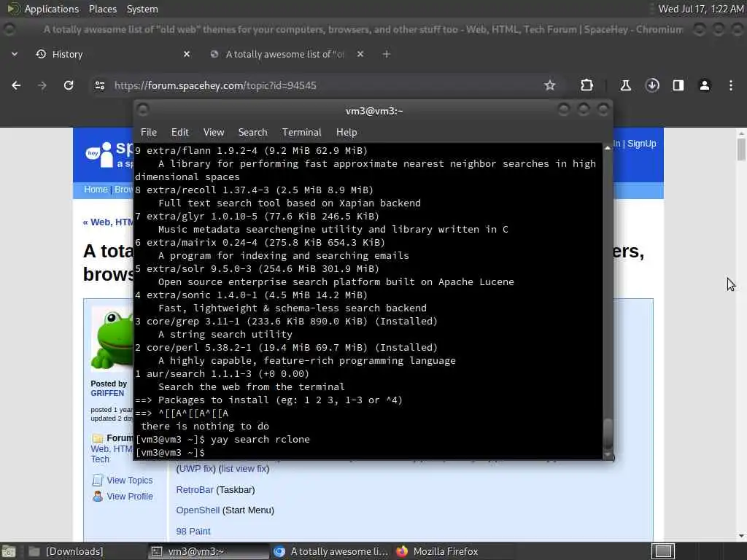The width and height of the screenshot is (747, 560).
Task: Close the 'A totally awesome list' tab
Action: [x=360, y=54]
